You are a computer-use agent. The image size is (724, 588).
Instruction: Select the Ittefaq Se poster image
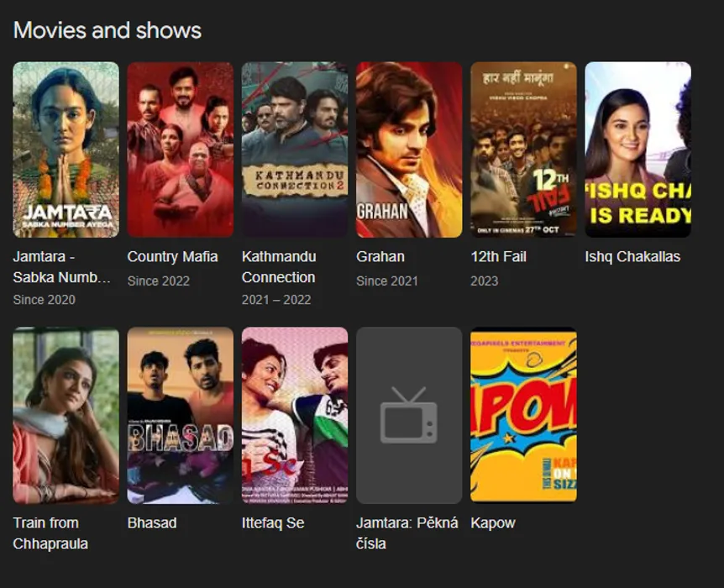tap(294, 415)
